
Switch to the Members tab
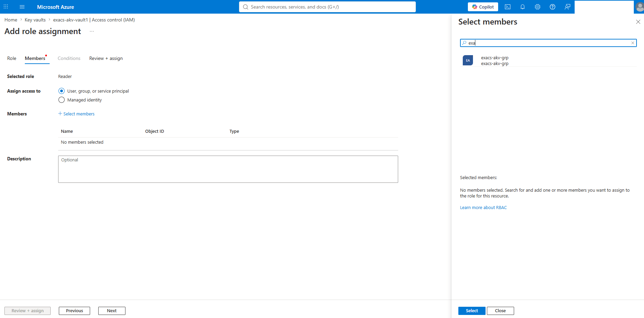click(x=35, y=58)
